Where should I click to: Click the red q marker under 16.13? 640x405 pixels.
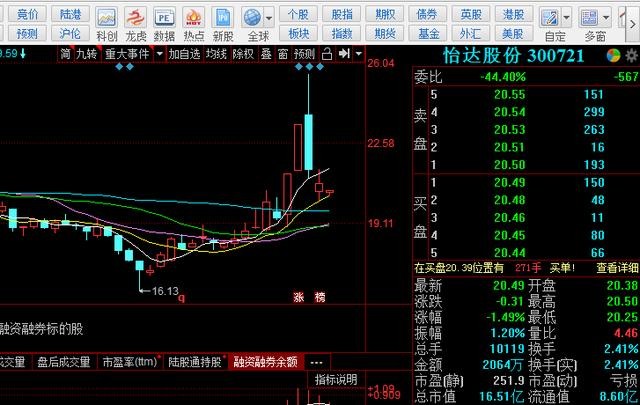click(181, 298)
